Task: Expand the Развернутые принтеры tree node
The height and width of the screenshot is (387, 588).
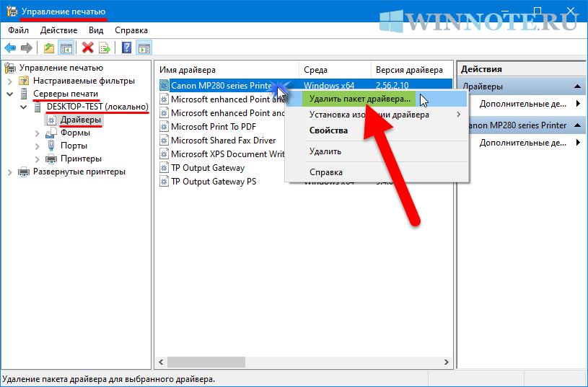Action: coord(10,172)
